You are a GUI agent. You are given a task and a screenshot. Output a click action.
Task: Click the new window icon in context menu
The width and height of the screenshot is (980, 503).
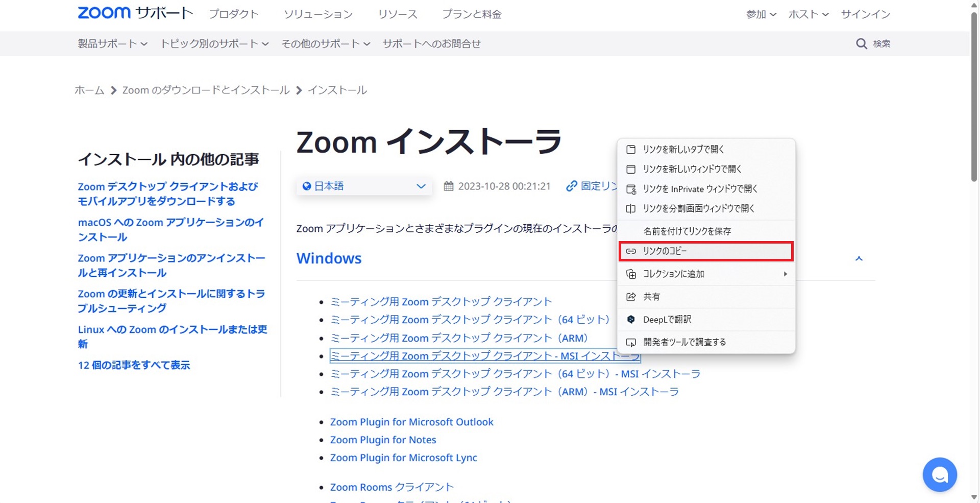631,169
